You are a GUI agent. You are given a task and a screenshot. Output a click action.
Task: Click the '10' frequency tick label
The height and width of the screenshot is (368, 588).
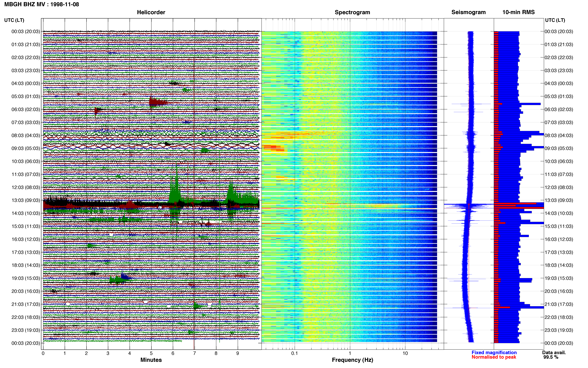coord(405,353)
